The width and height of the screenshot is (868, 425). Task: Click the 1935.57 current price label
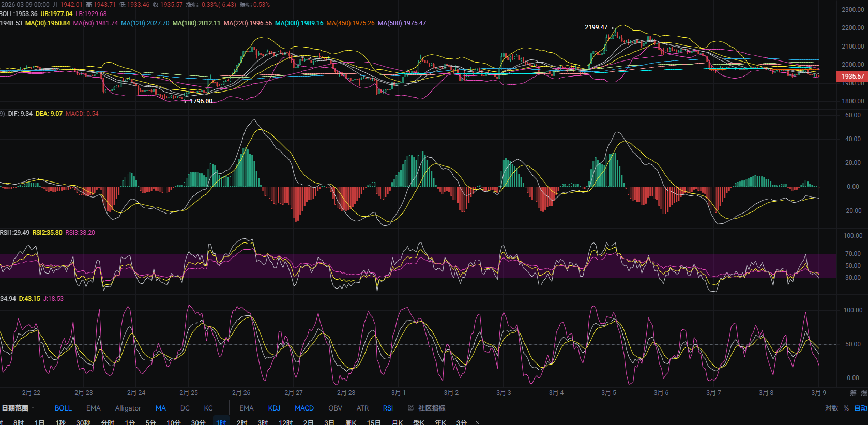[x=852, y=76]
